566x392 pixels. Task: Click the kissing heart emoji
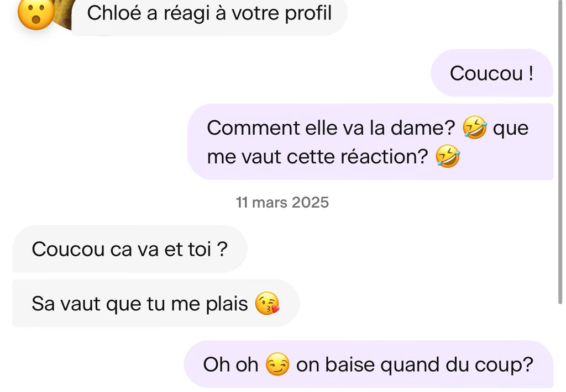point(268,304)
